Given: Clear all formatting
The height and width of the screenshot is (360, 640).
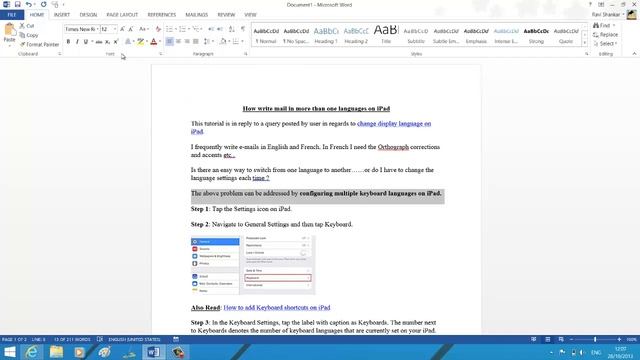Looking at the screenshot, I should 158,29.
